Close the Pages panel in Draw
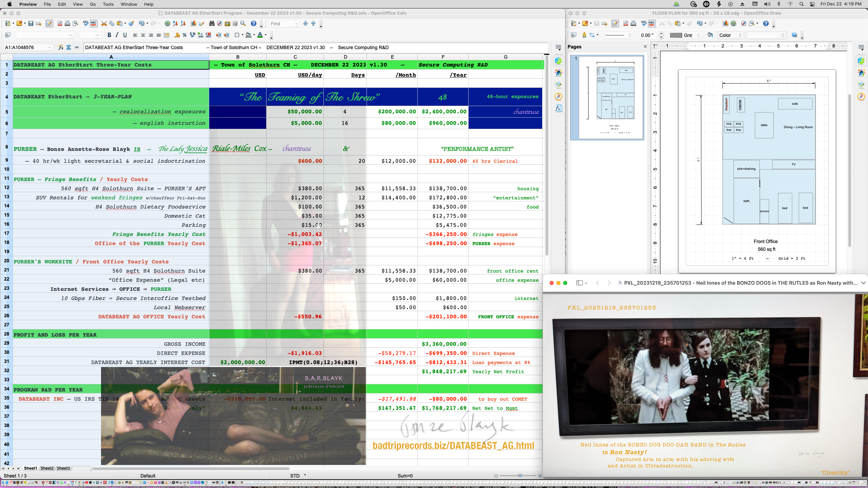This screenshot has width=868, height=488. (x=645, y=47)
